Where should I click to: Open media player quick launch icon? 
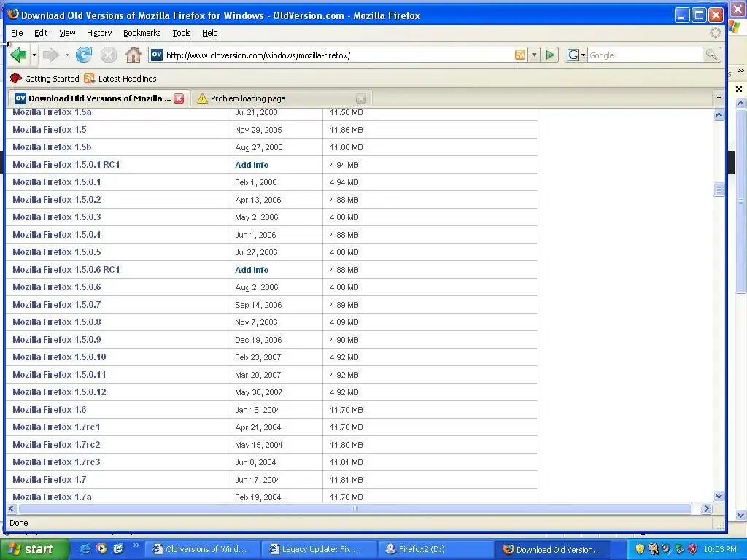pyautogui.click(x=101, y=549)
